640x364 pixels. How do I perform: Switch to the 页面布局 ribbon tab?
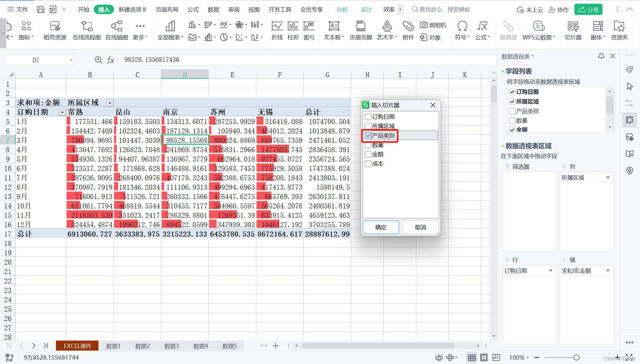pyautogui.click(x=167, y=10)
